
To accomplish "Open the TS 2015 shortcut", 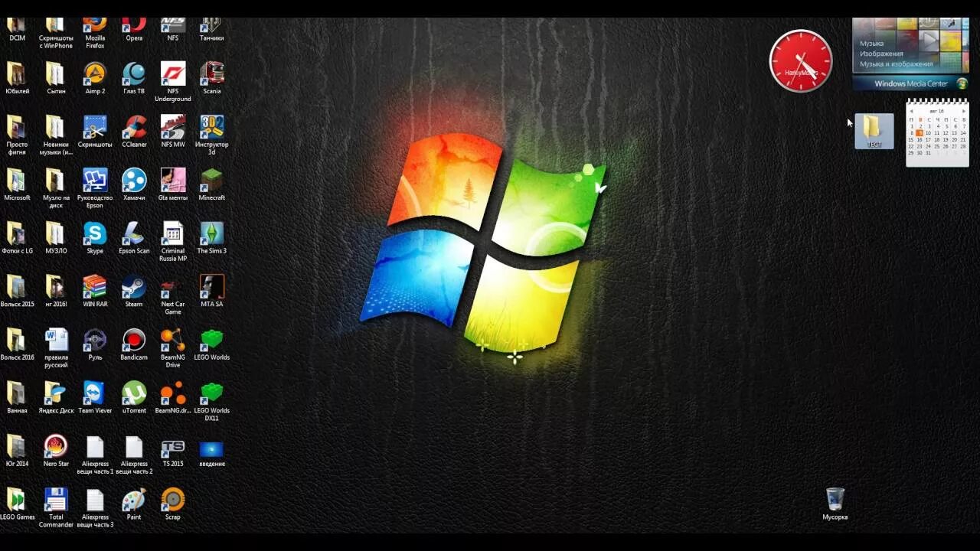I will pos(173,450).
